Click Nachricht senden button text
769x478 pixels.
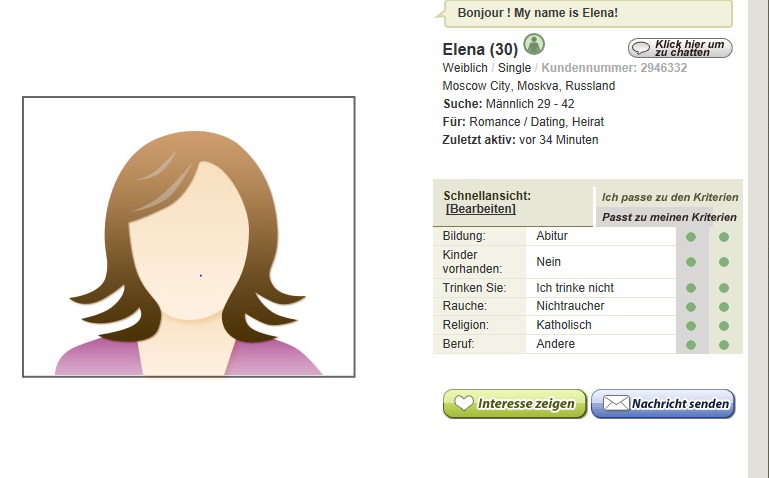coord(680,403)
